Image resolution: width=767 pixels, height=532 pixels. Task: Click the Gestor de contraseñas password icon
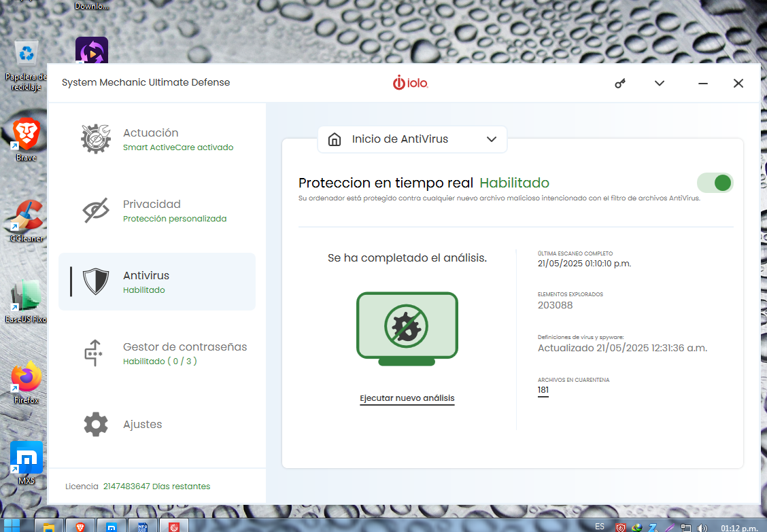pos(93,353)
